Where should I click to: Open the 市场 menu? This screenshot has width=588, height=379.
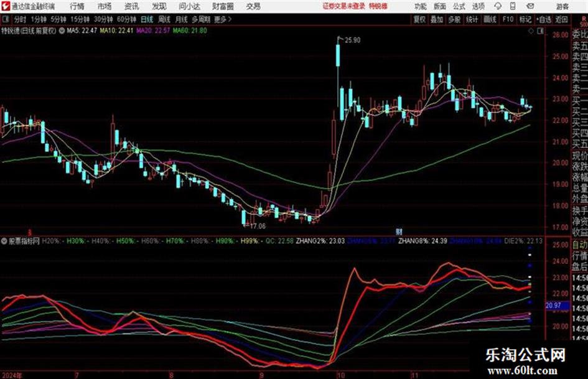coord(105,6)
